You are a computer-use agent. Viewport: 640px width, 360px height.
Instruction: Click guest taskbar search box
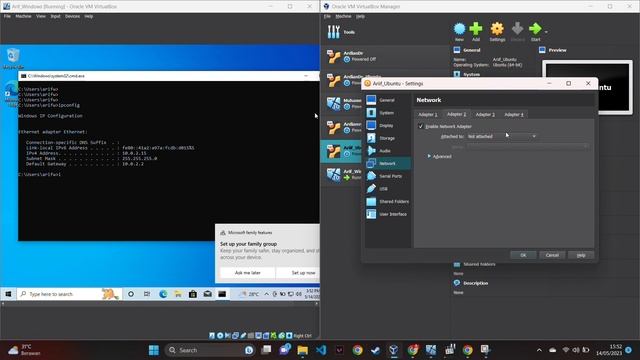click(69, 294)
